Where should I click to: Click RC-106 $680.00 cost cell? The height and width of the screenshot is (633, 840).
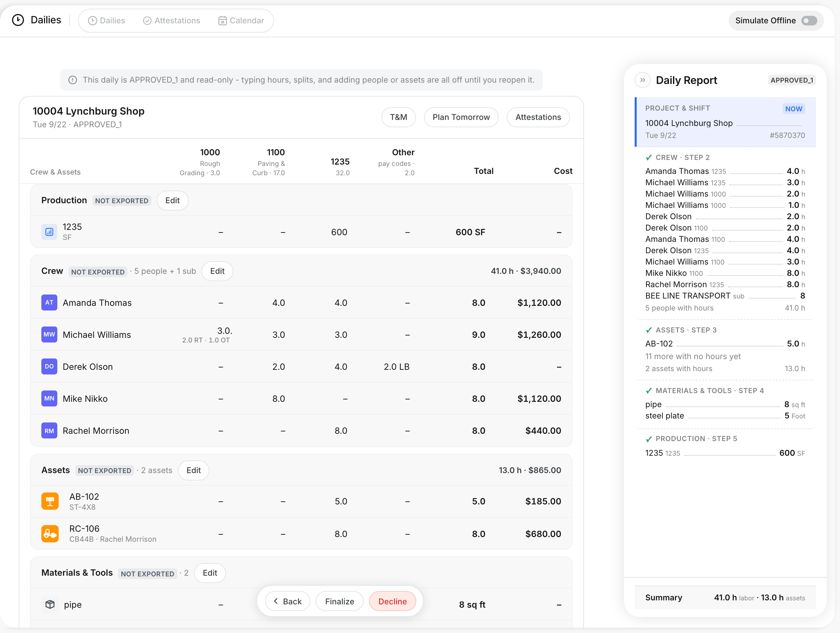coord(543,534)
